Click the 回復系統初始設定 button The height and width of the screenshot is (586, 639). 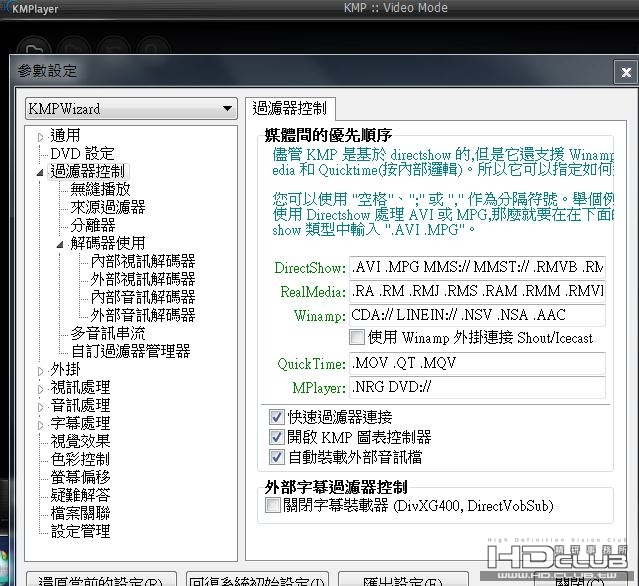click(257, 579)
